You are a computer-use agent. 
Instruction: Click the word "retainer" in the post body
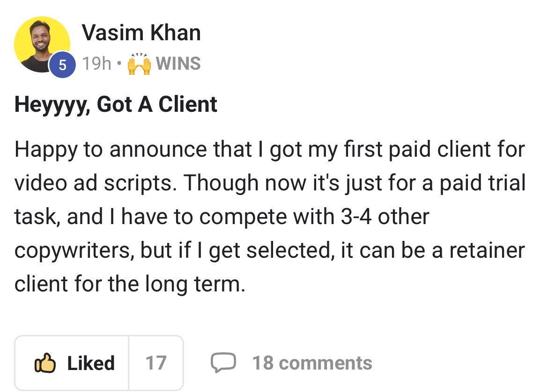coord(487,251)
